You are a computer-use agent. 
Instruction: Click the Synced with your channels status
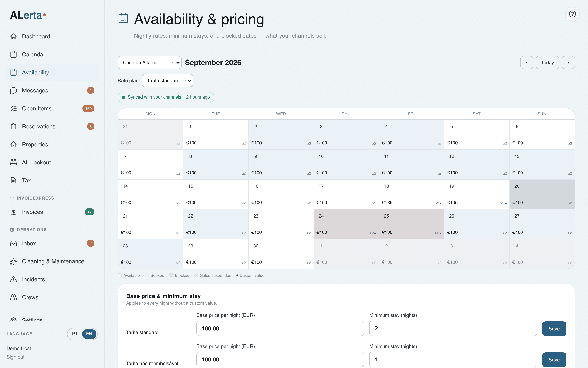click(x=166, y=97)
